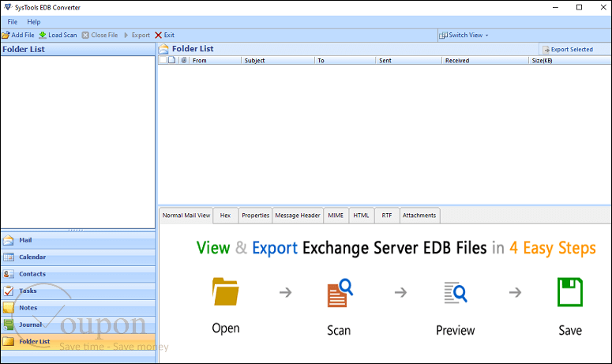Click the Close File toolbar icon
The height and width of the screenshot is (364, 612).
coord(85,35)
